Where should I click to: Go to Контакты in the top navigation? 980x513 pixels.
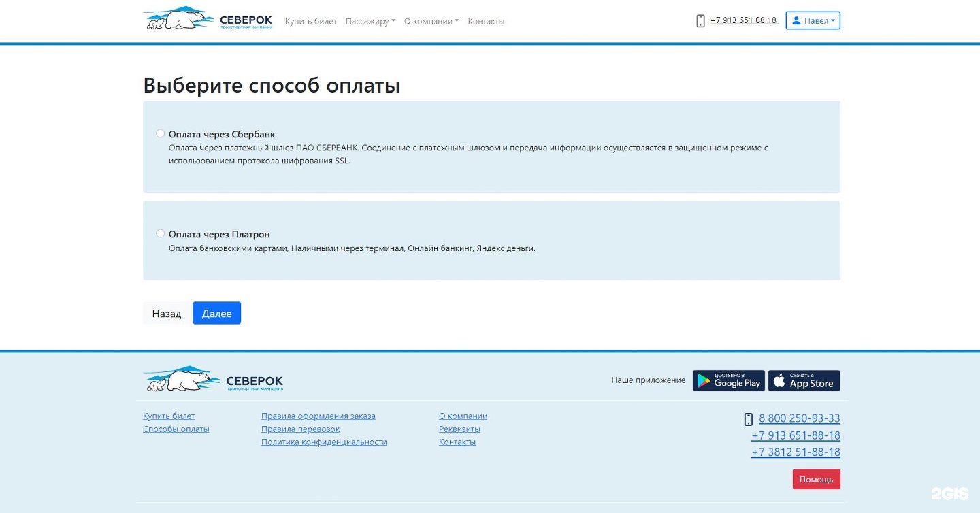click(x=486, y=21)
